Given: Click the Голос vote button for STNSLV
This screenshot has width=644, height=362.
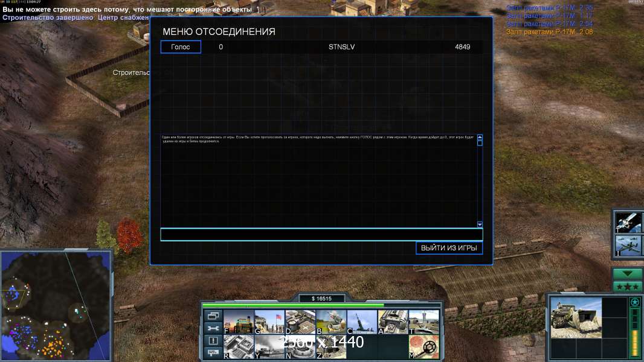Looking at the screenshot, I should pos(181,46).
